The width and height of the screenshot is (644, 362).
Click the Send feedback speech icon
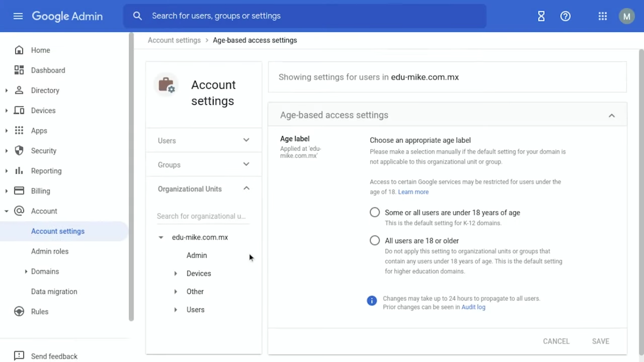(x=19, y=356)
